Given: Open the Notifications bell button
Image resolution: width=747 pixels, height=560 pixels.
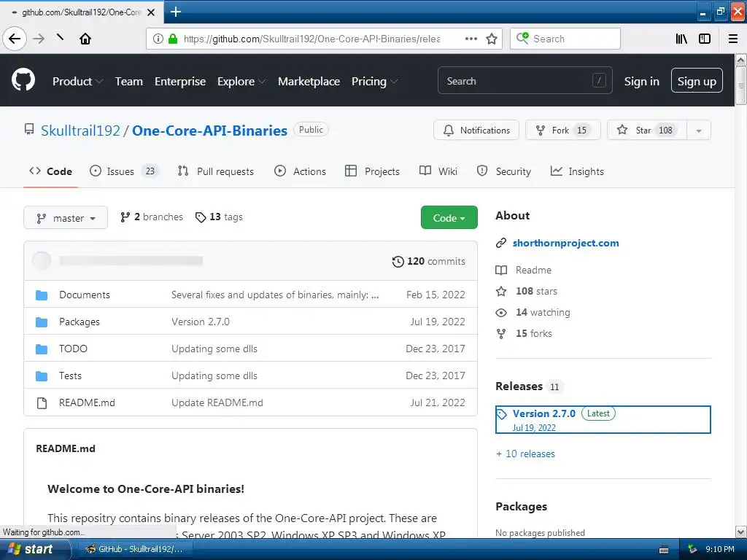Looking at the screenshot, I should (476, 130).
